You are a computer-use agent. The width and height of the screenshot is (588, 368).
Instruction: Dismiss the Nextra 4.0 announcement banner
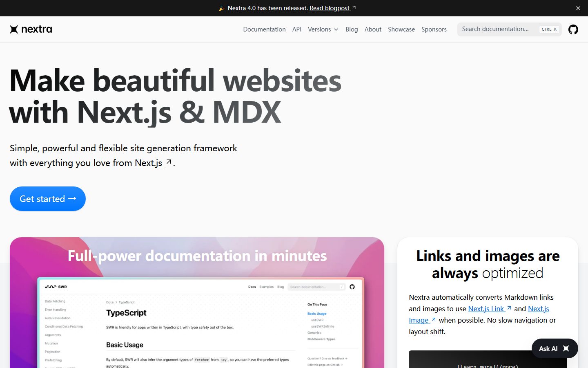click(578, 8)
